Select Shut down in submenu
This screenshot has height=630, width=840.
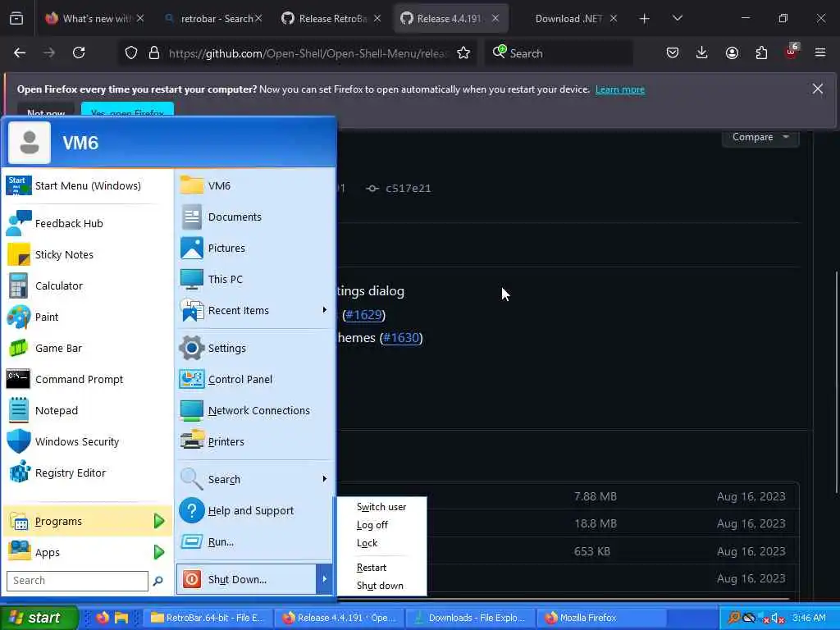(380, 586)
